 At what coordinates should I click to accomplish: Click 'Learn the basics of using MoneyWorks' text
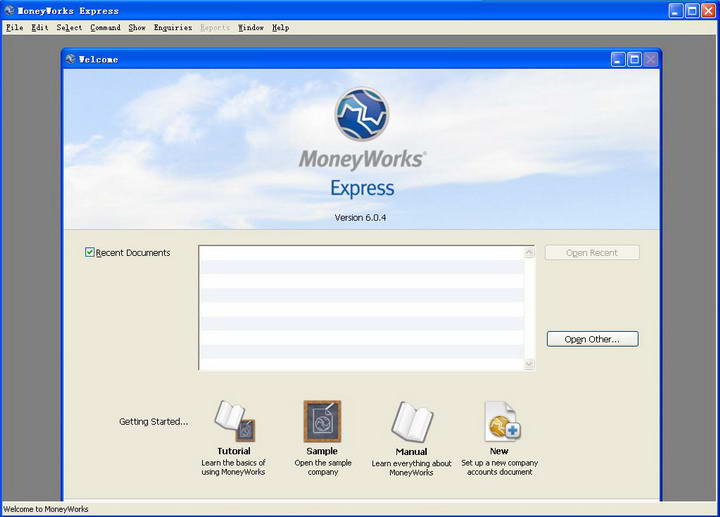pyautogui.click(x=233, y=467)
